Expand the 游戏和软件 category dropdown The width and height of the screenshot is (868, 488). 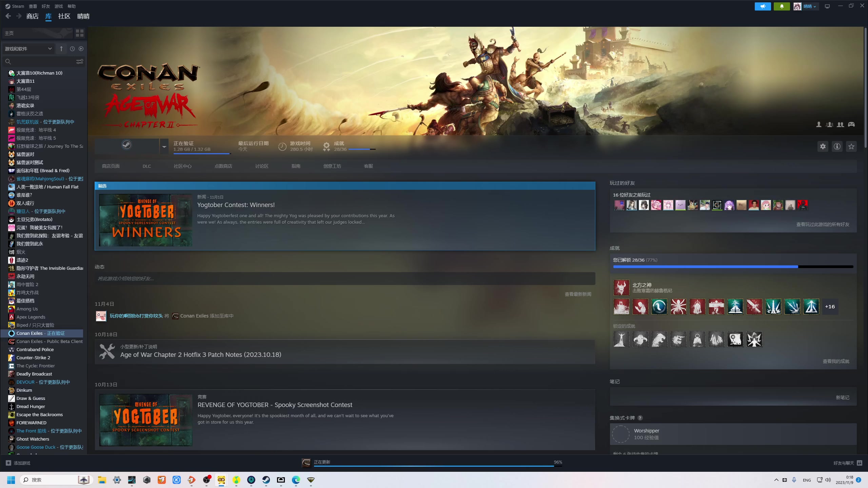(x=28, y=49)
